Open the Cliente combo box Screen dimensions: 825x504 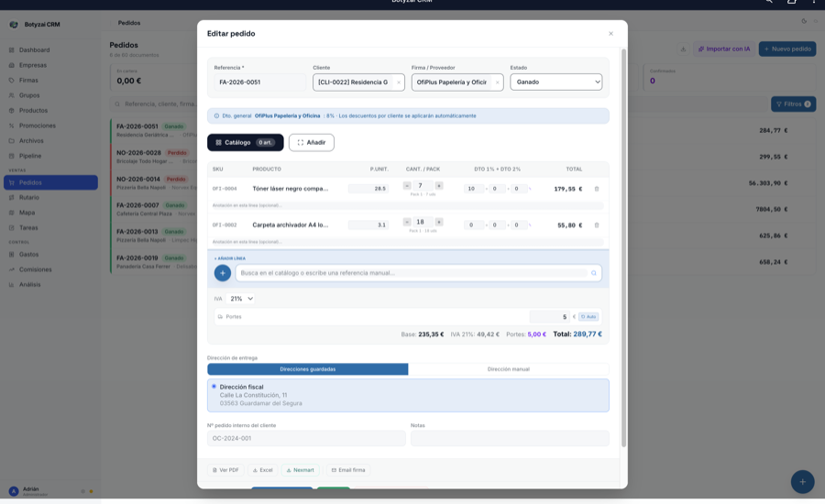358,82
